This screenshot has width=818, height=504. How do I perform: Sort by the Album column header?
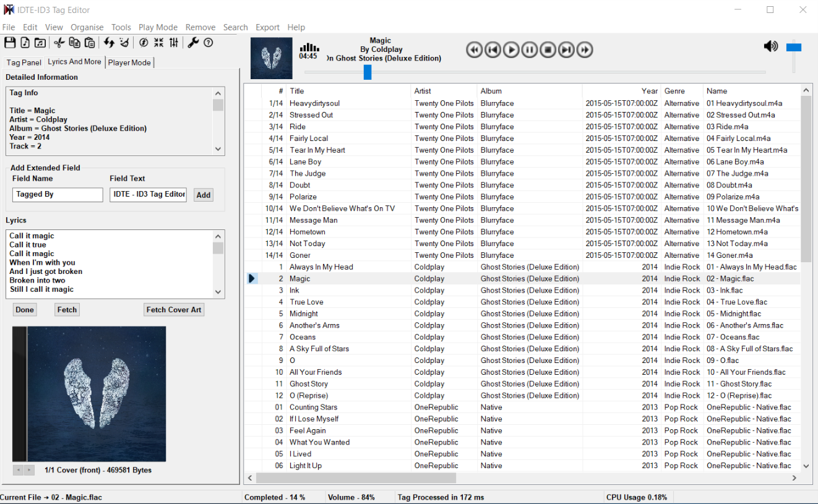[x=529, y=91]
